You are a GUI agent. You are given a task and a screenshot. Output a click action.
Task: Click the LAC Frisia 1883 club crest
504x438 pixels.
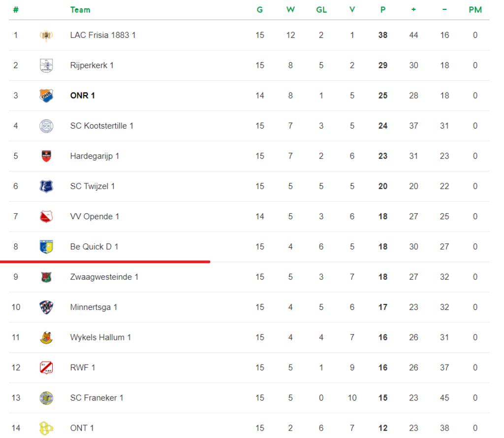[46, 35]
